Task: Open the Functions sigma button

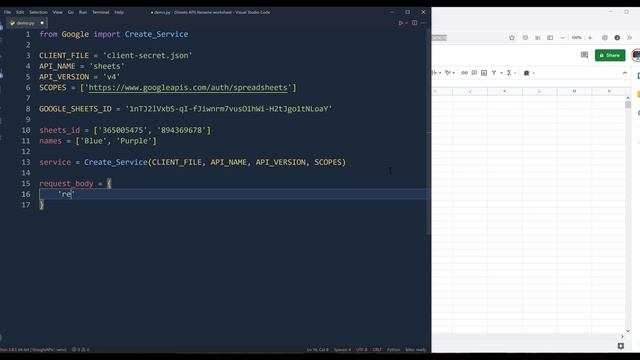Action: point(509,73)
